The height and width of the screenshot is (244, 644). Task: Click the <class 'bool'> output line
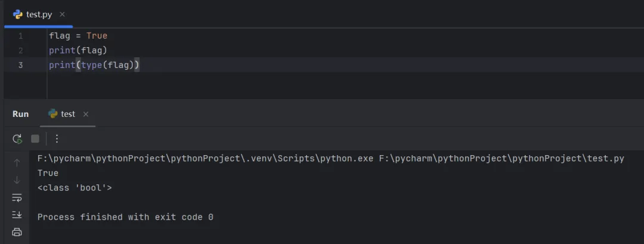pyautogui.click(x=75, y=188)
